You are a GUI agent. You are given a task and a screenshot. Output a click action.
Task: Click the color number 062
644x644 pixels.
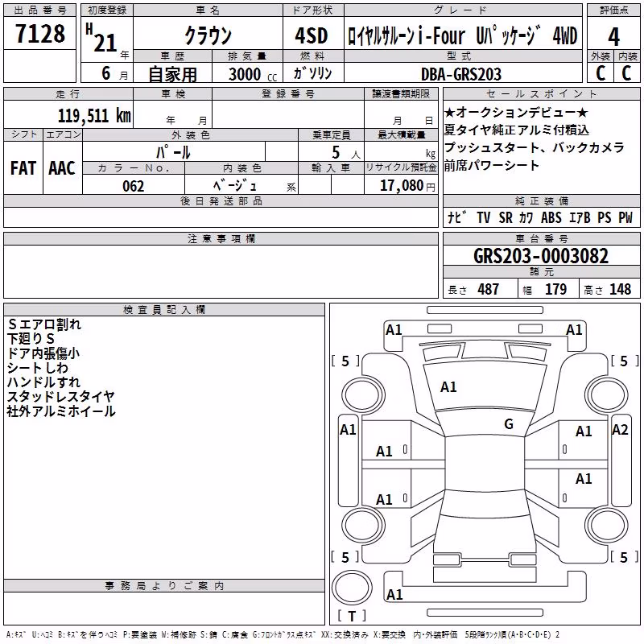click(x=134, y=186)
